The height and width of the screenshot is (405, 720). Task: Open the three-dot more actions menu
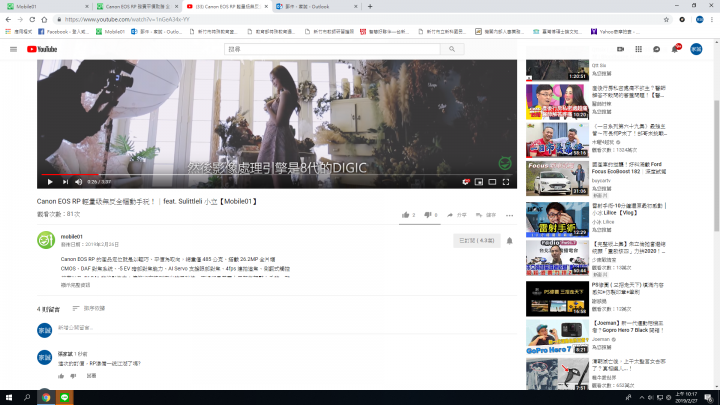509,215
